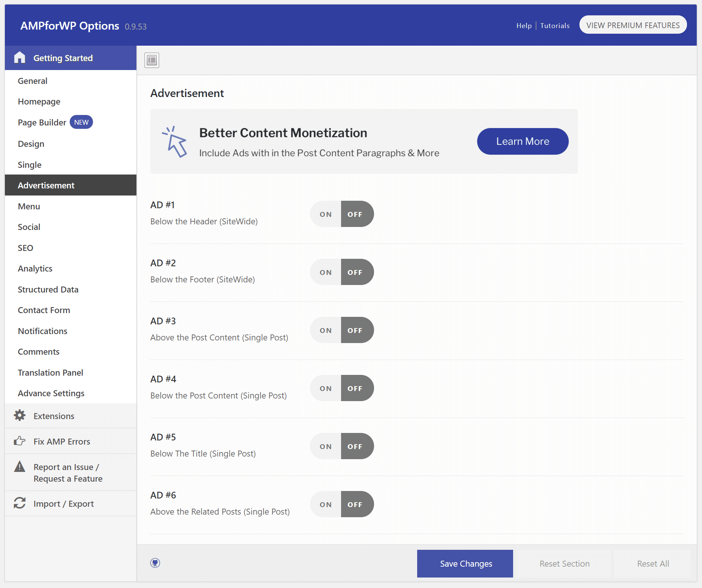Click the GitHub icon in the footer bar
This screenshot has height=588, width=702.
coord(155,563)
